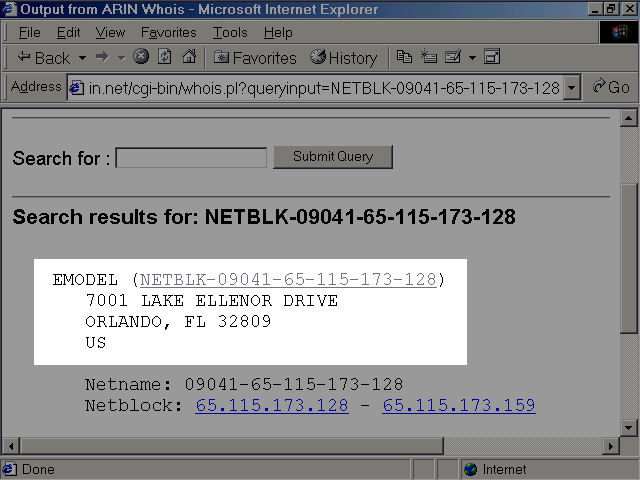Click the Go button
Screen dimensions: 640x480
tap(611, 87)
